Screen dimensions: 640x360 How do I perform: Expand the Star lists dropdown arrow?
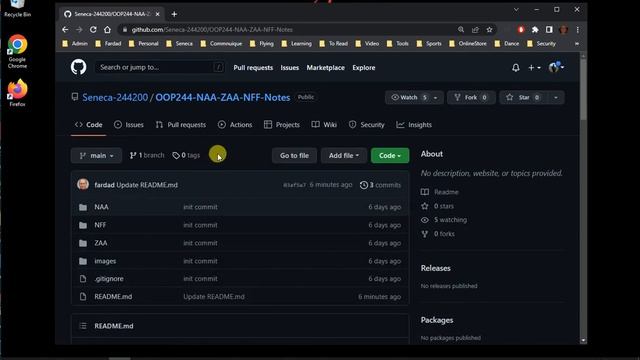click(556, 98)
